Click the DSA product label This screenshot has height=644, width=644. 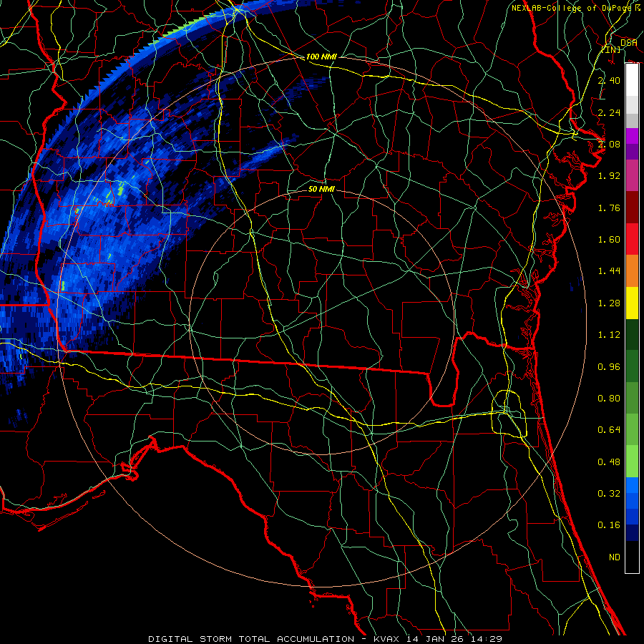pos(628,42)
